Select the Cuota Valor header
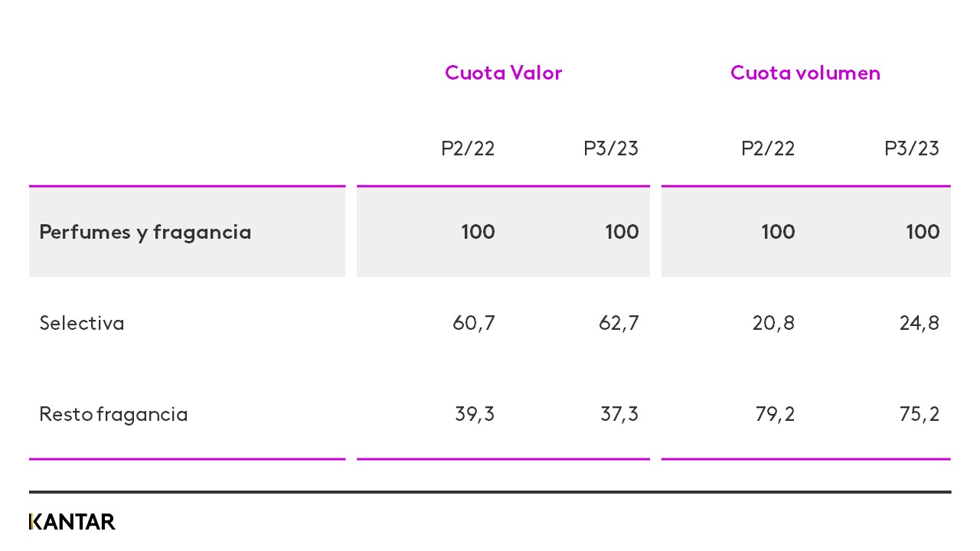 click(x=503, y=73)
